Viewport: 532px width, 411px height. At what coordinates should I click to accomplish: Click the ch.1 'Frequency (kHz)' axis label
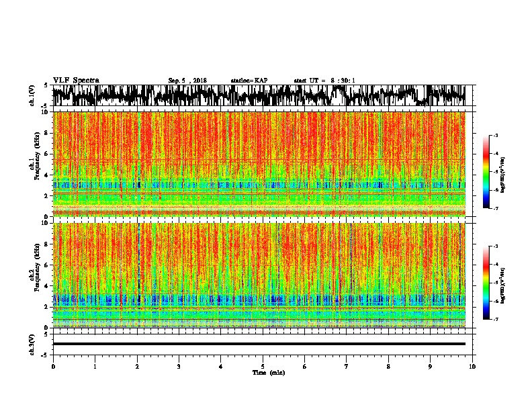(x=37, y=156)
